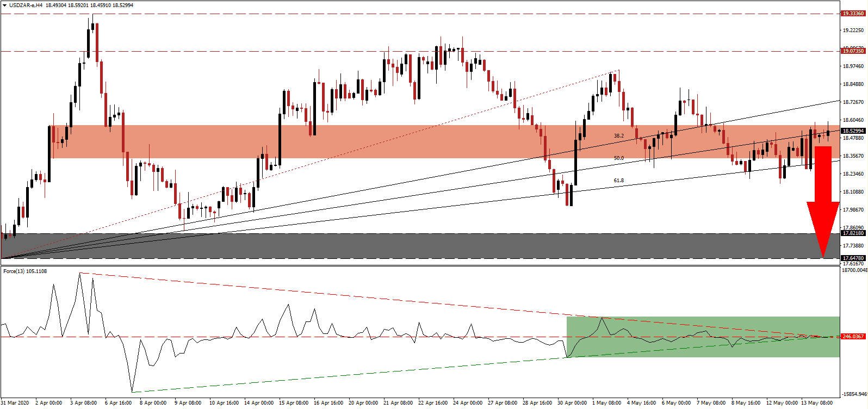
Task: Select the 50.0 Fibonacci fan label
Action: pyautogui.click(x=618, y=158)
